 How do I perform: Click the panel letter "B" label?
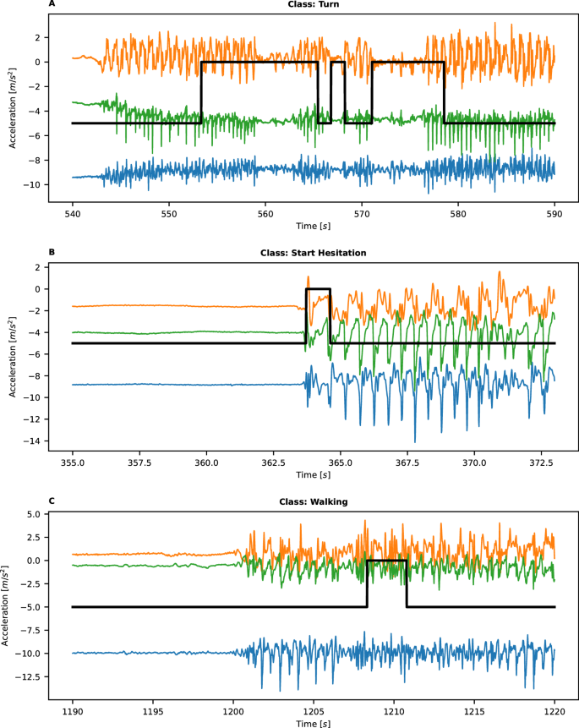click(52, 252)
